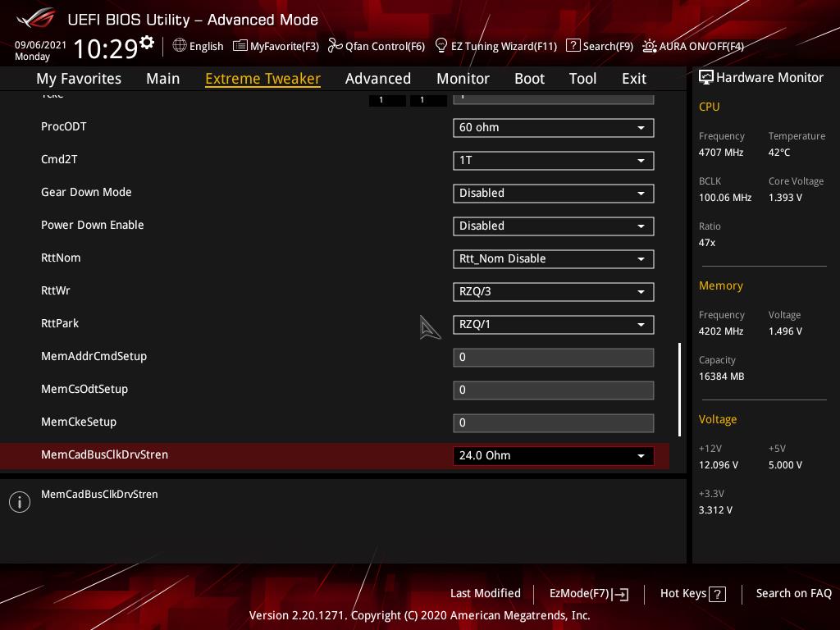Switch to My Favorites tab
840x630 pixels.
coord(79,79)
